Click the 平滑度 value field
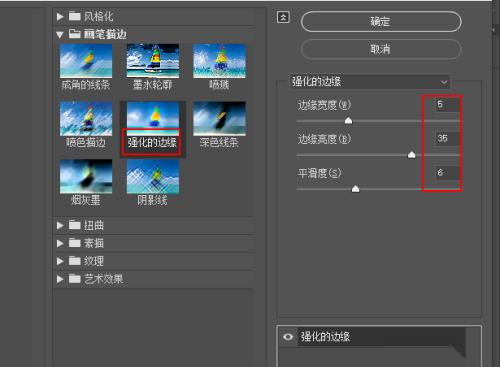The width and height of the screenshot is (500, 367). click(x=447, y=173)
